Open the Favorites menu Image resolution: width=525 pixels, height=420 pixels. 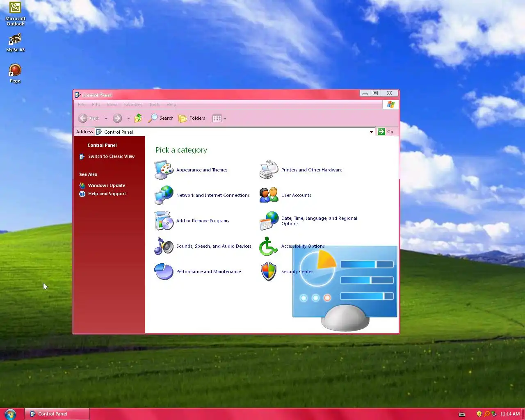pos(133,105)
